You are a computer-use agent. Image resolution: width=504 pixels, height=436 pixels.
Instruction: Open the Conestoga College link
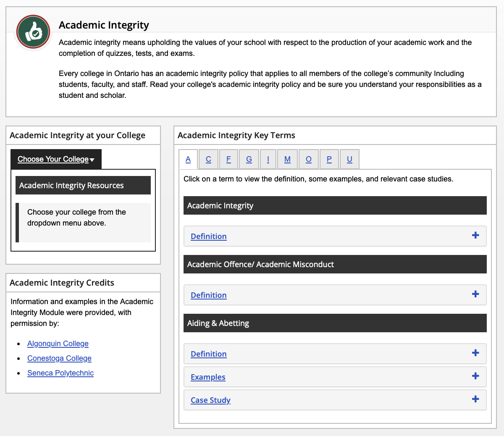(59, 358)
